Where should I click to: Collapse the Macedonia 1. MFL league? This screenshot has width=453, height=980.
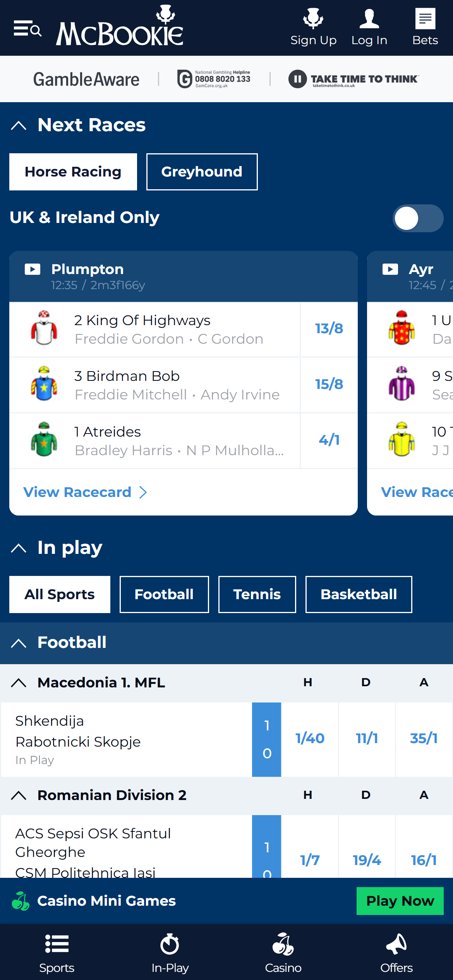pos(19,683)
